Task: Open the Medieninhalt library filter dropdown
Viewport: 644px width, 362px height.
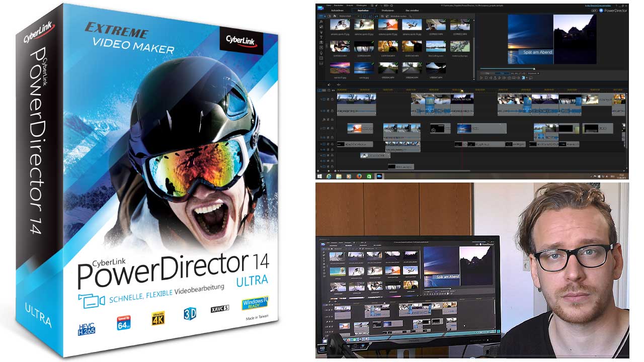Action: click(x=349, y=16)
